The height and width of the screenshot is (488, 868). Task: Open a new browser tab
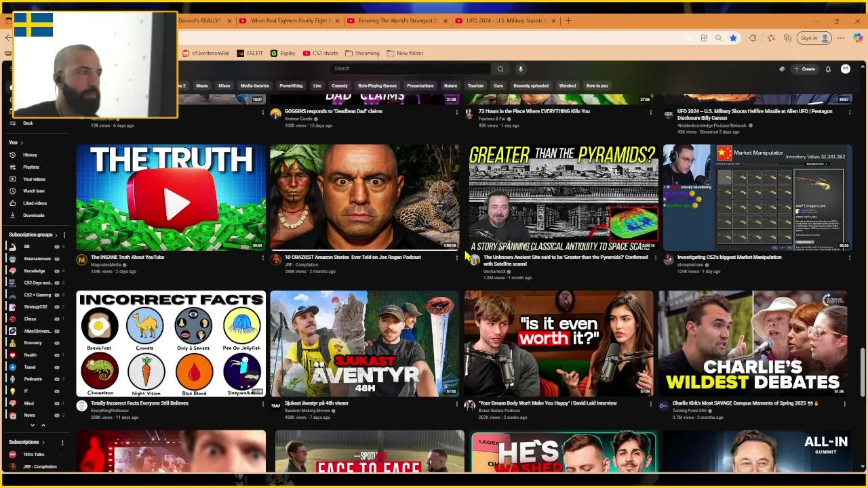click(x=568, y=21)
